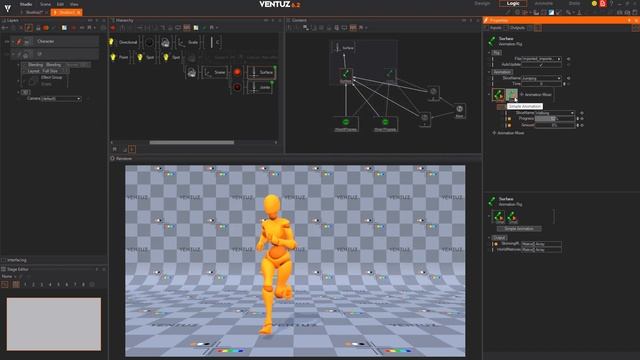Screen dimensions: 640x360
Task: Click the SkinningMatrices Matrix Array field
Action: 541,244
